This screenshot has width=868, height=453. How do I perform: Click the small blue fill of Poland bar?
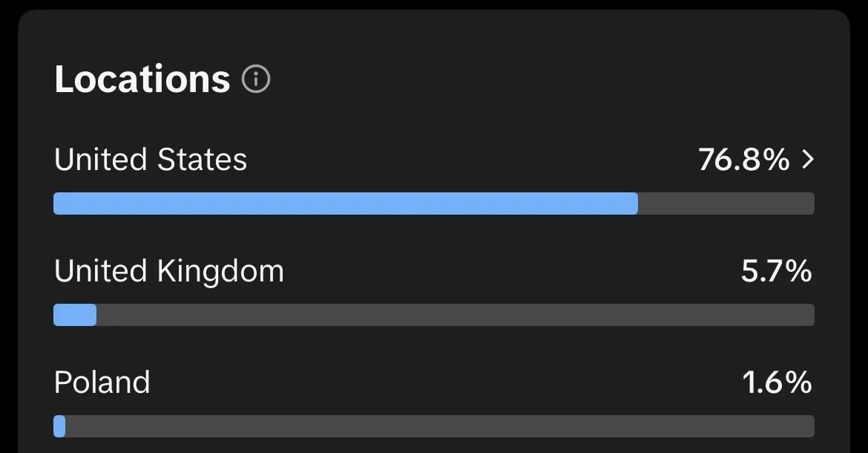pos(59,426)
